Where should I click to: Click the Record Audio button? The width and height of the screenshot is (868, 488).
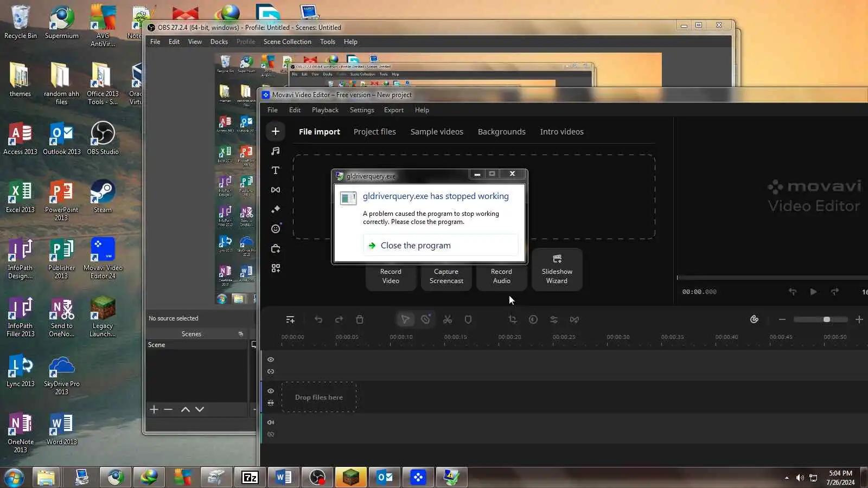point(502,276)
